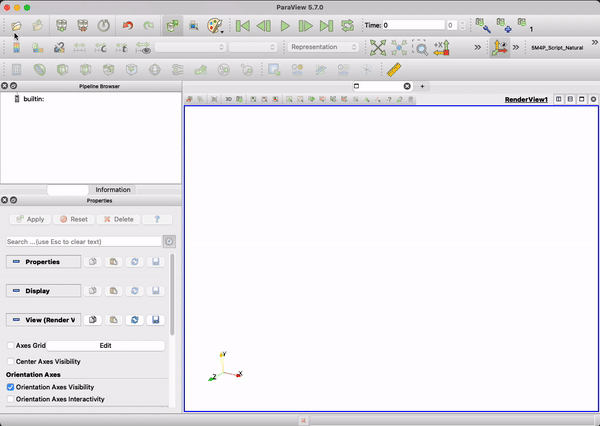Image resolution: width=600 pixels, height=426 pixels.
Task: Click the properties search field
Action: (x=83, y=241)
